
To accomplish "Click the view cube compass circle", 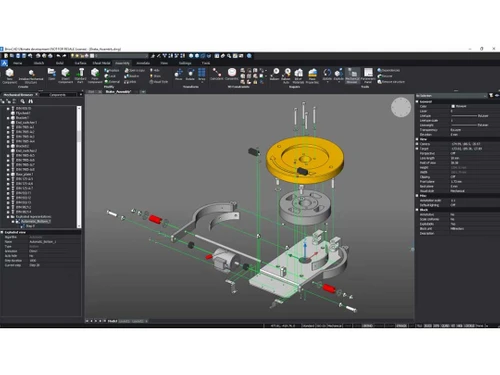I will (x=401, y=107).
